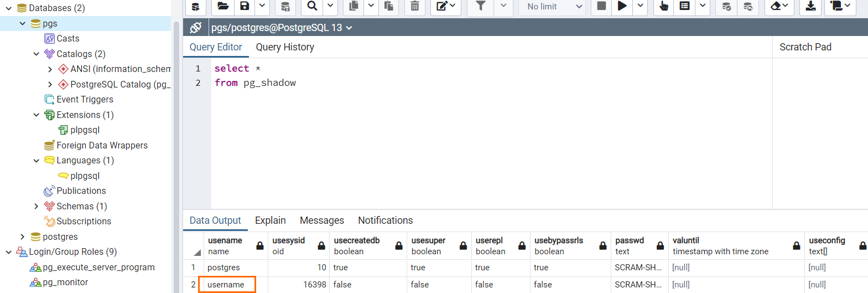Expand the postgres database node
The height and width of the screenshot is (293, 868).
[23, 237]
